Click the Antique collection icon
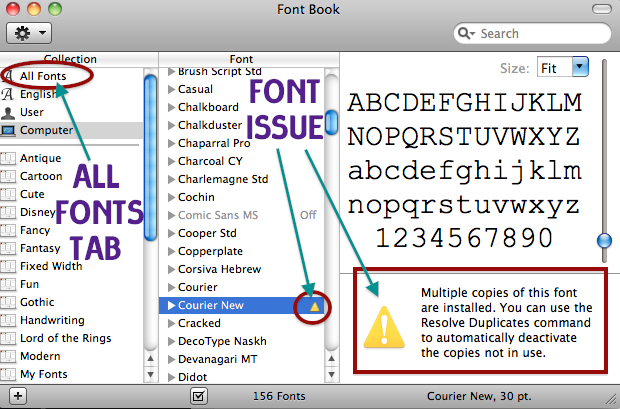The width and height of the screenshot is (620, 409). click(8, 158)
